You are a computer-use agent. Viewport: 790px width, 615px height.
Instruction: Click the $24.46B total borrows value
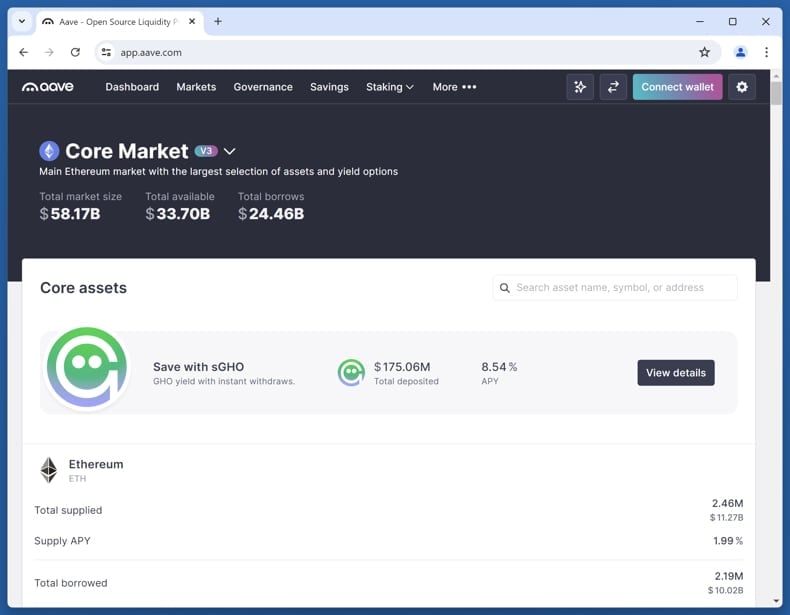(271, 214)
